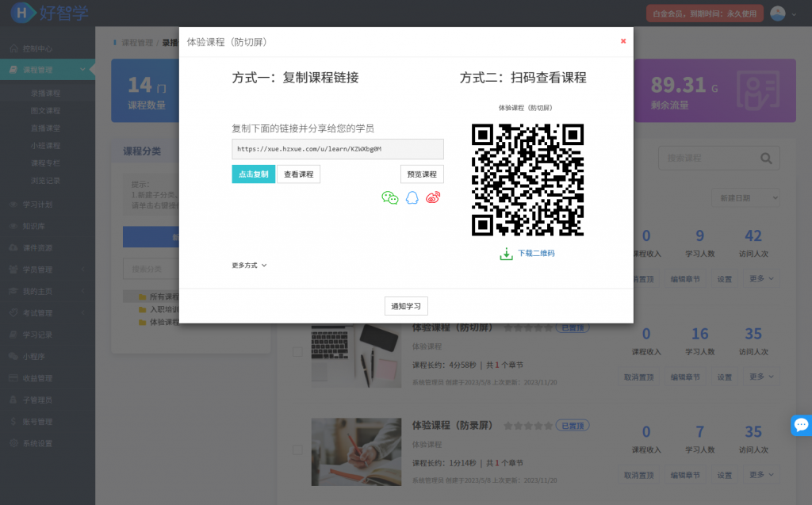Click the user avatar in header
The width and height of the screenshot is (812, 505).
click(777, 13)
